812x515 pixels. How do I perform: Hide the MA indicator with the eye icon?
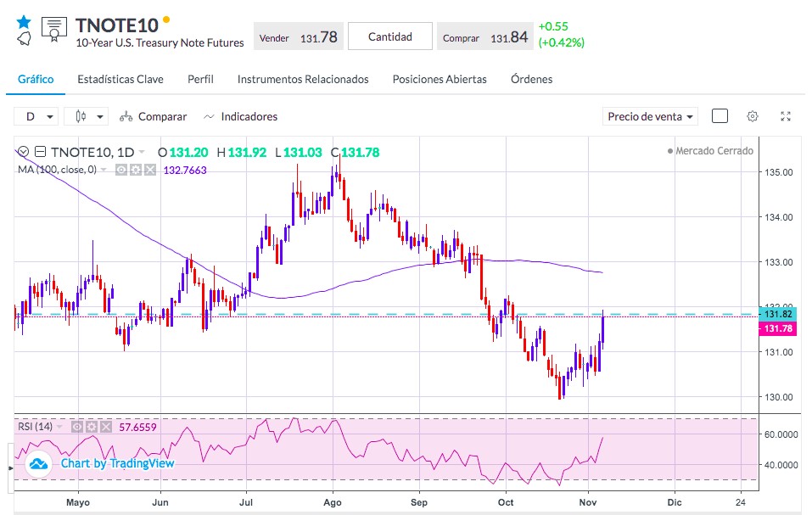click(x=121, y=170)
